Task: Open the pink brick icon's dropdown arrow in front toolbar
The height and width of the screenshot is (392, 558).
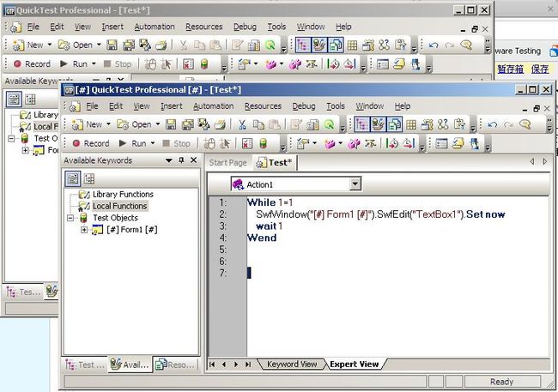Action: point(340,143)
